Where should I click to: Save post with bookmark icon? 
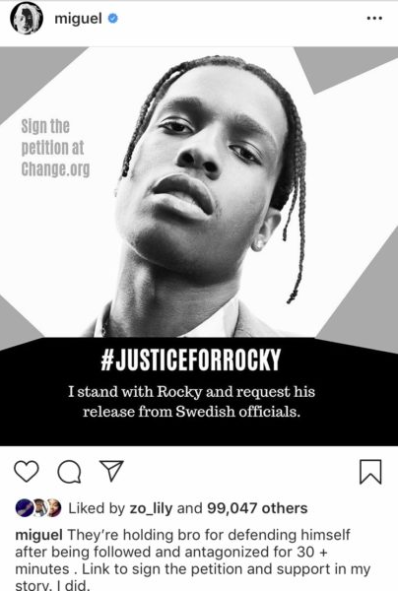pos(371,472)
